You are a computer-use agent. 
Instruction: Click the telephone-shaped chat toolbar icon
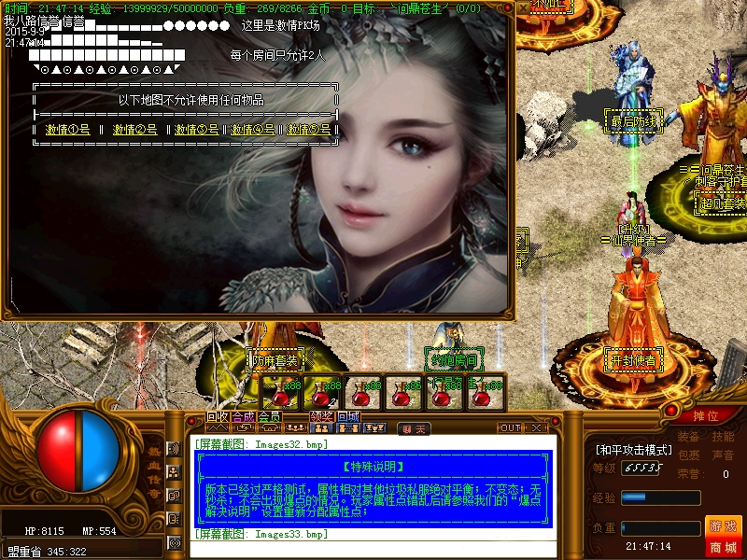pyautogui.click(x=269, y=428)
